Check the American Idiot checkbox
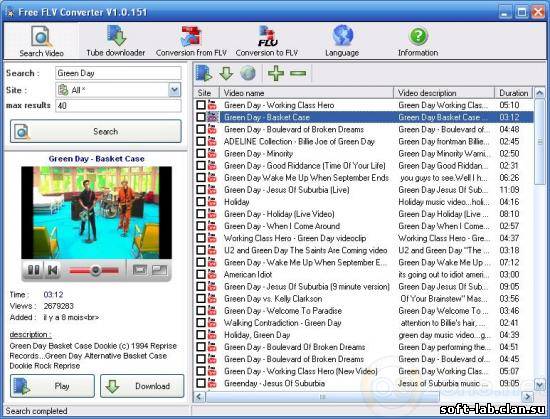 coord(201,274)
